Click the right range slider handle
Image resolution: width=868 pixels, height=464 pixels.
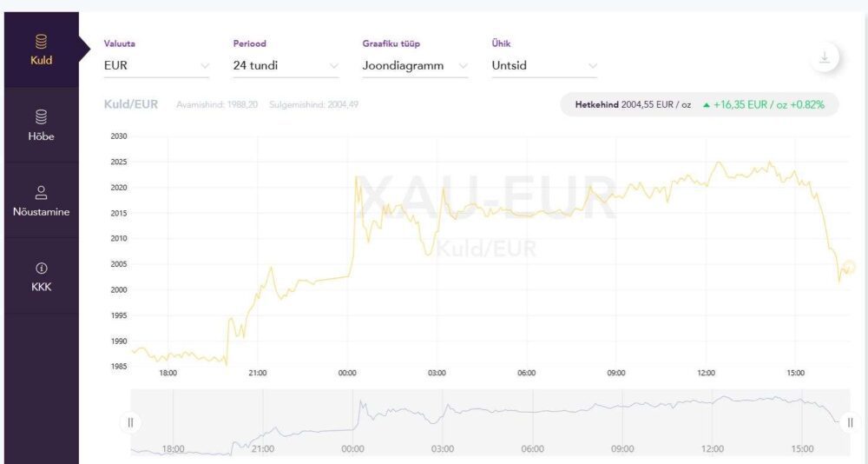850,422
